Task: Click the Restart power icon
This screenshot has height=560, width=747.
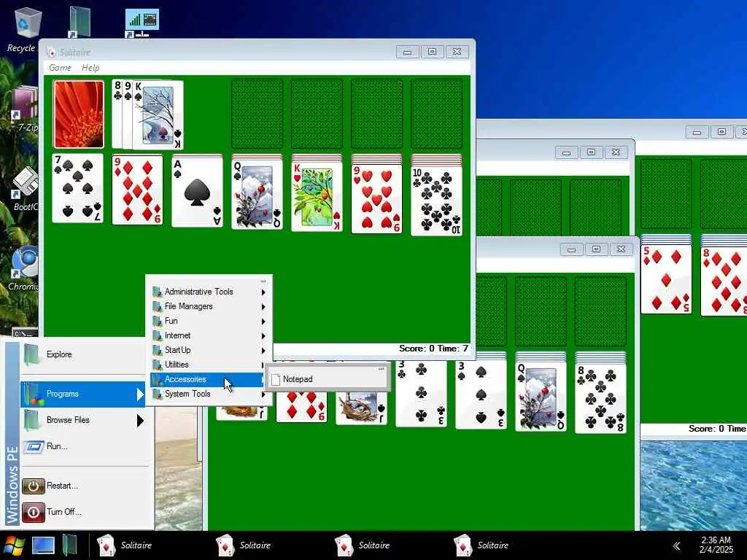Action: pos(34,486)
